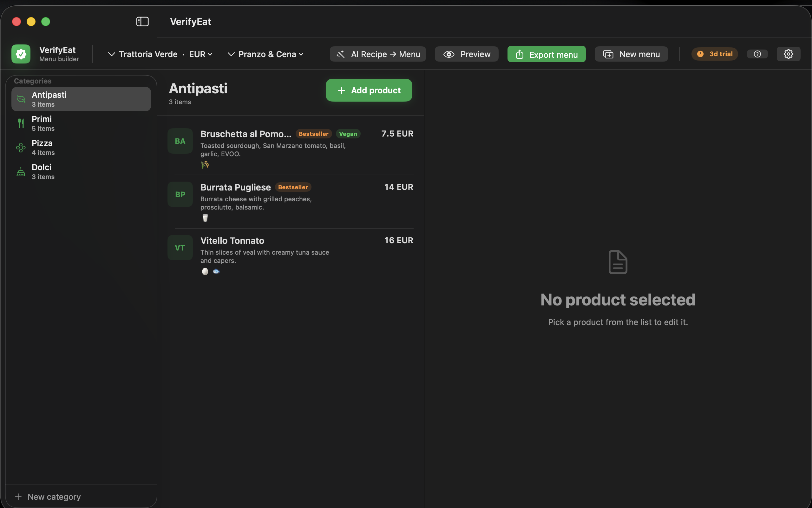Click the Pizza category icon
Viewport: 812px width, 508px height.
[21, 148]
